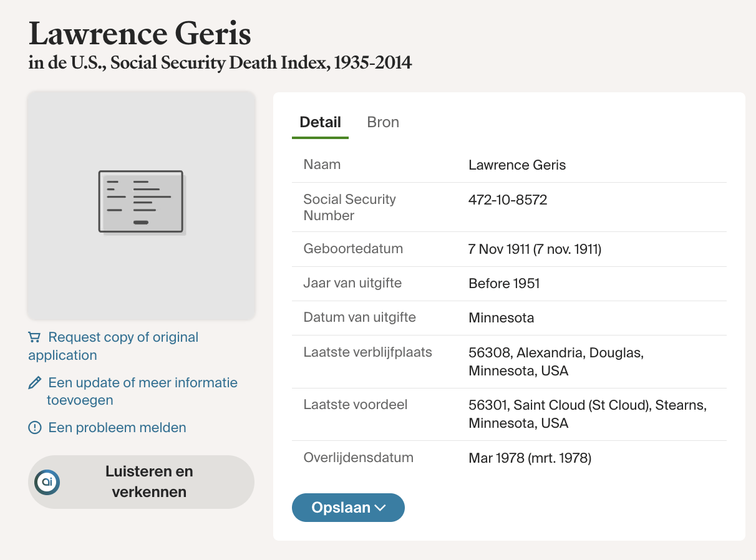Click the exclamation report icon
The height and width of the screenshot is (560, 756).
click(x=35, y=428)
